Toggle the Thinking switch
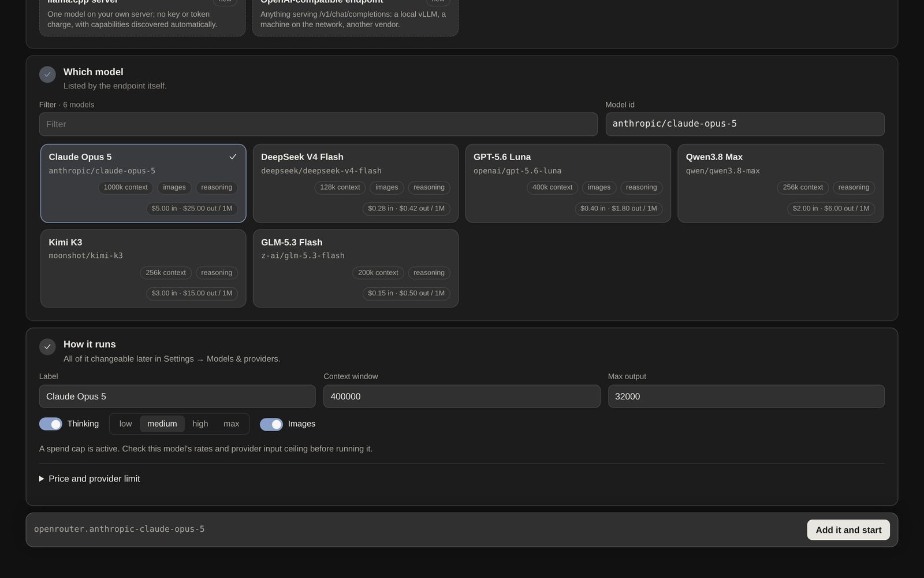 pos(51,424)
